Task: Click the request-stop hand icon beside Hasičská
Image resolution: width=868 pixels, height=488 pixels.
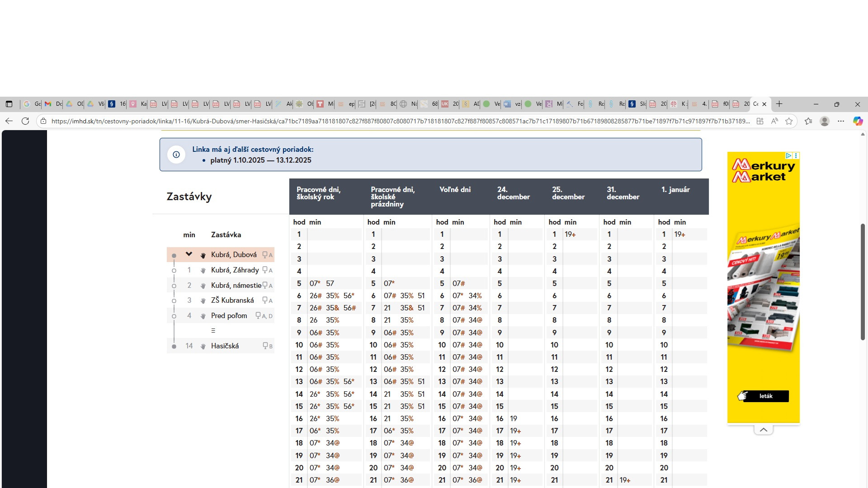Action: pyautogui.click(x=203, y=346)
